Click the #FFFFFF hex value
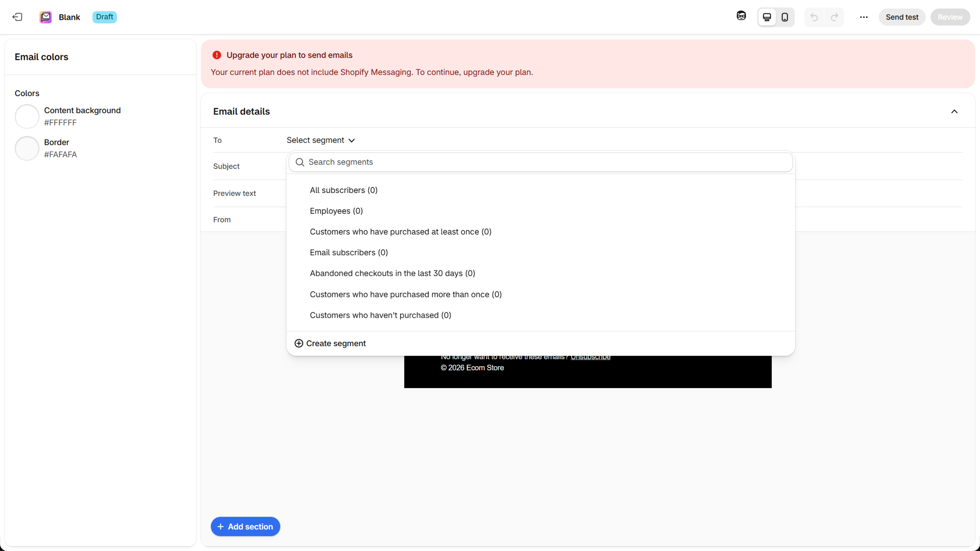Viewport: 980px width, 551px height. tap(61, 122)
